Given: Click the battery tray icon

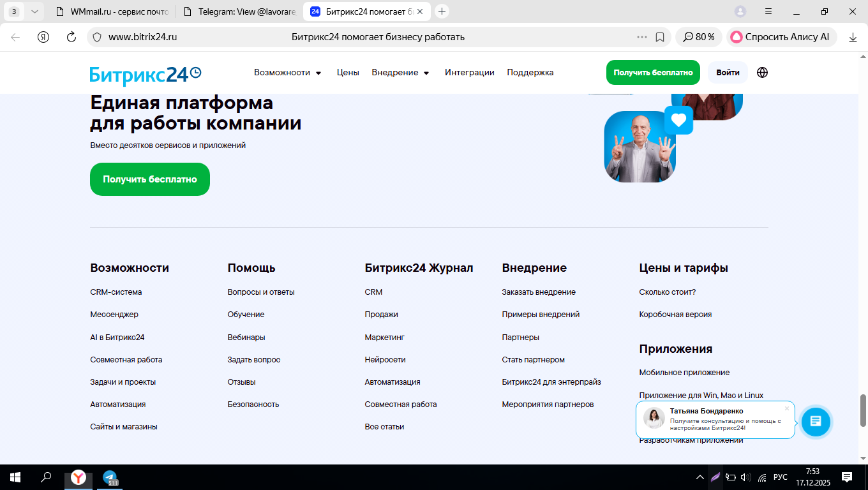Looking at the screenshot, I should point(731,477).
